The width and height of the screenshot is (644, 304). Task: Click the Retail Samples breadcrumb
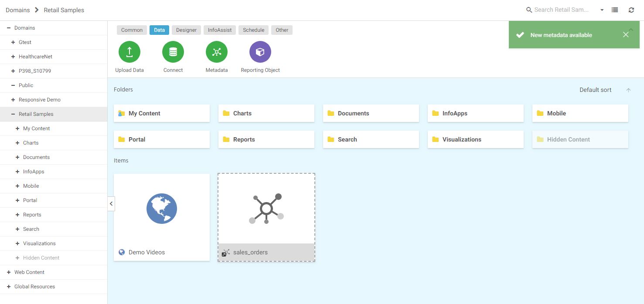64,10
